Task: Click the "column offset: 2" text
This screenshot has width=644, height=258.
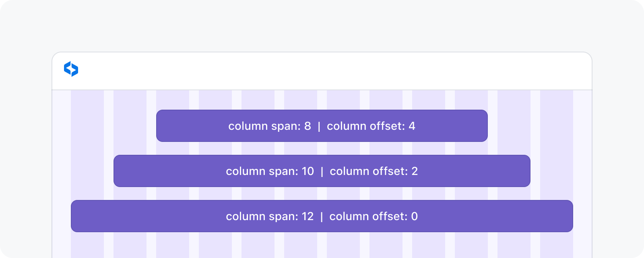Action: (374, 171)
